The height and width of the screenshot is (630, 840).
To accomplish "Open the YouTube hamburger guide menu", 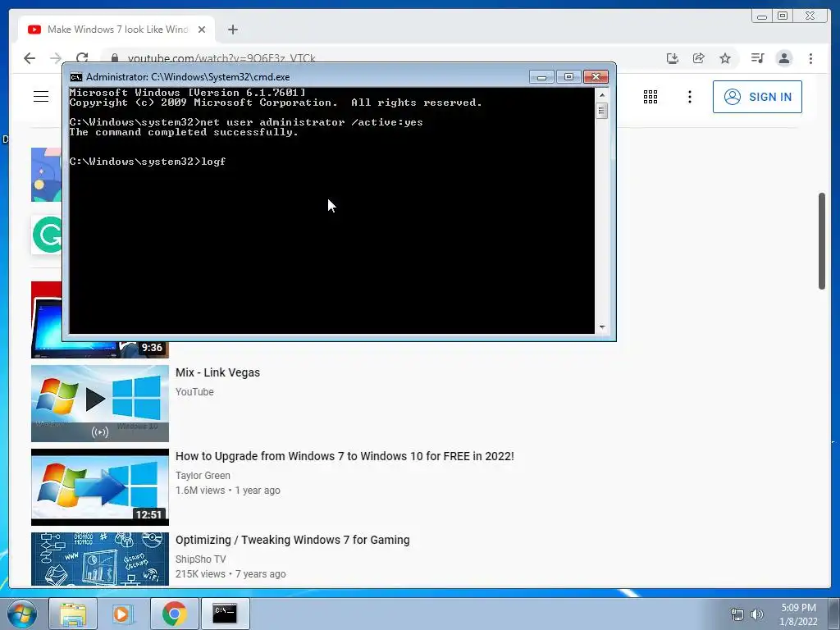I will click(x=41, y=97).
